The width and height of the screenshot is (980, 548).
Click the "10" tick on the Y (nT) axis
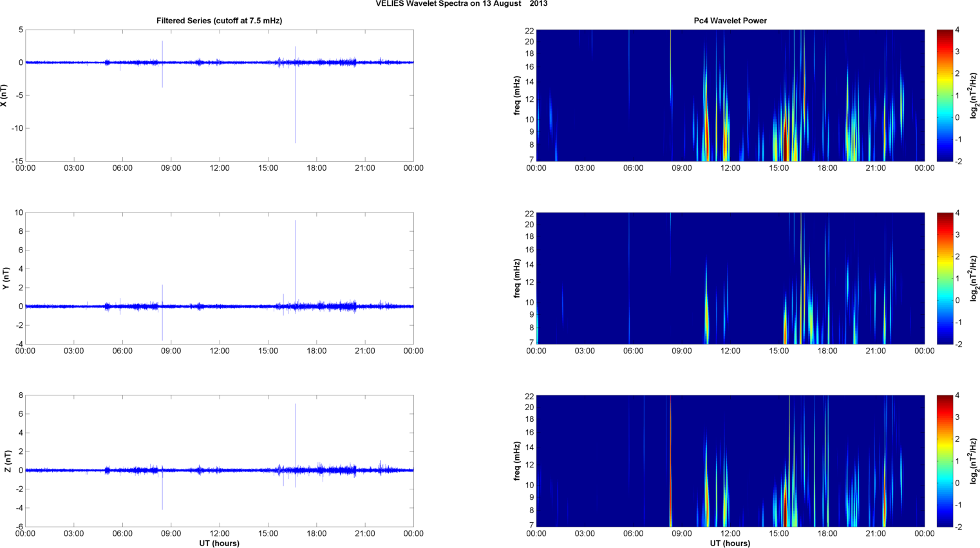(19, 213)
